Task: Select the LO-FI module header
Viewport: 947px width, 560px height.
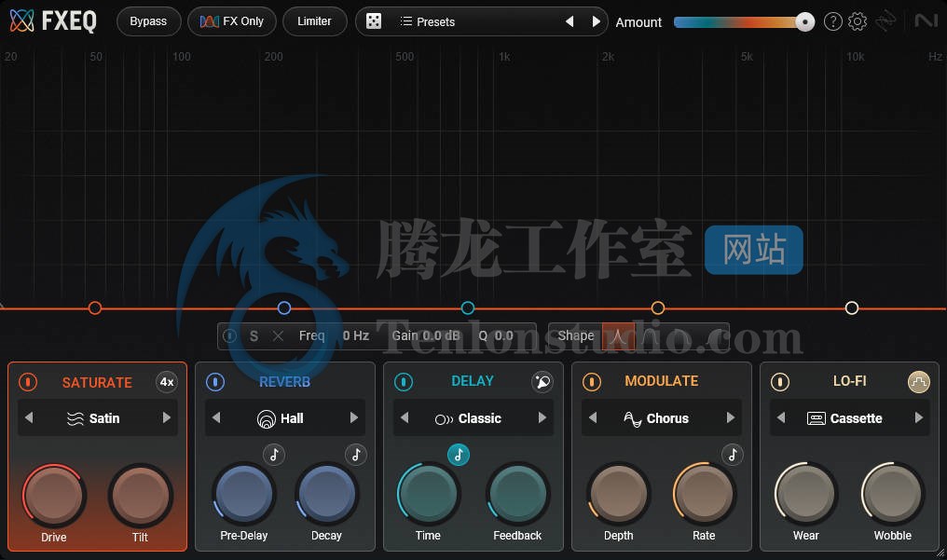Action: 849,381
